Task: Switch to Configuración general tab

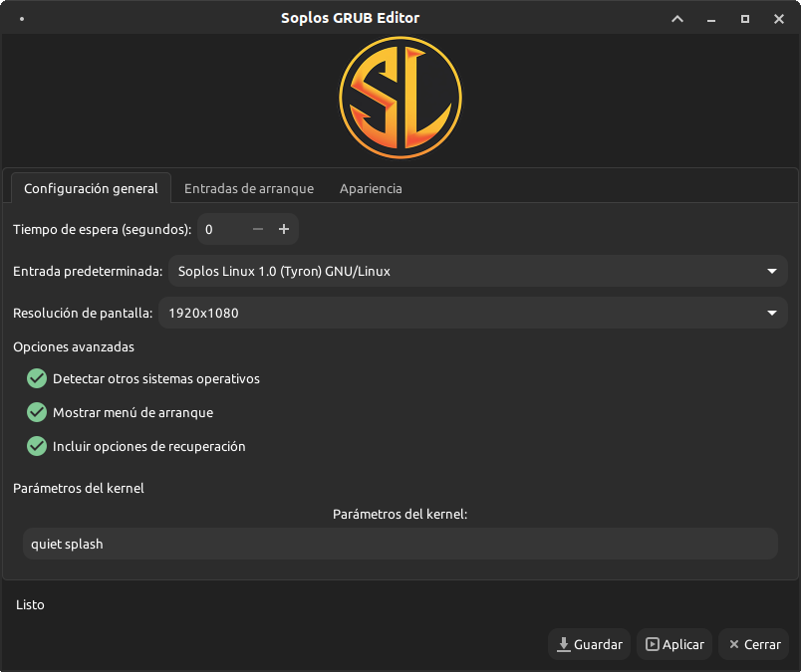Action: click(91, 188)
